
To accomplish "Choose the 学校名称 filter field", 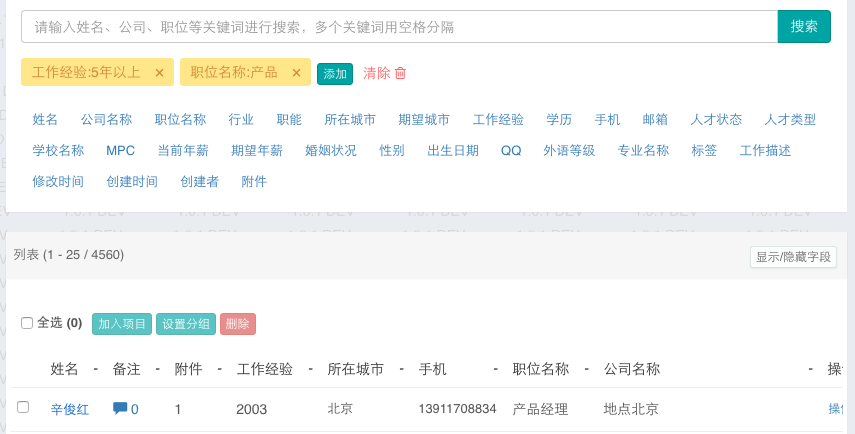I will pyautogui.click(x=58, y=150).
